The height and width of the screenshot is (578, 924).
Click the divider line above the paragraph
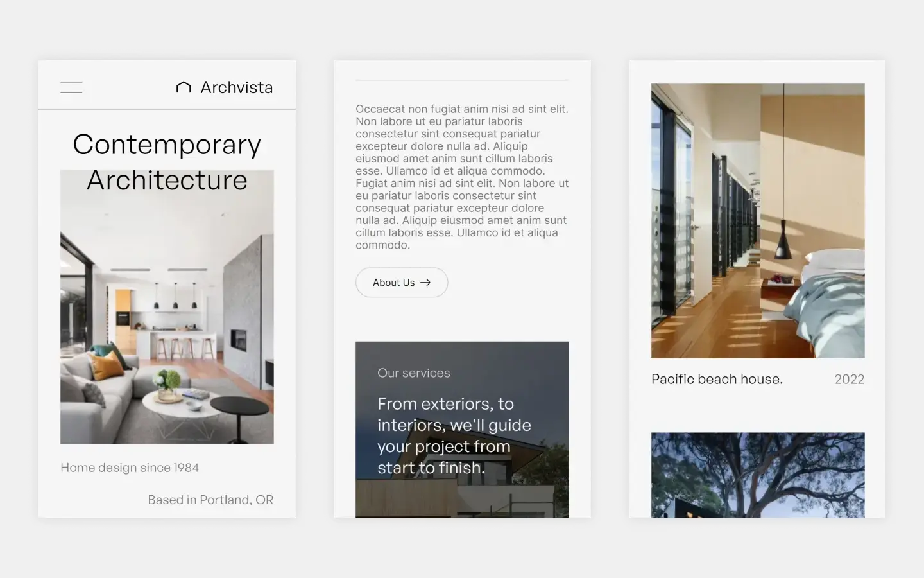point(462,80)
